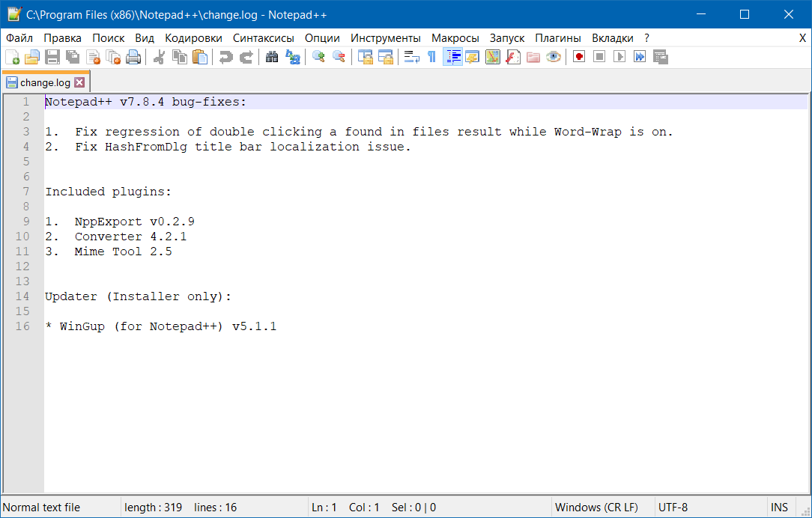This screenshot has width=812, height=518.
Task: Click the Paste clipboard icon
Action: (200, 57)
